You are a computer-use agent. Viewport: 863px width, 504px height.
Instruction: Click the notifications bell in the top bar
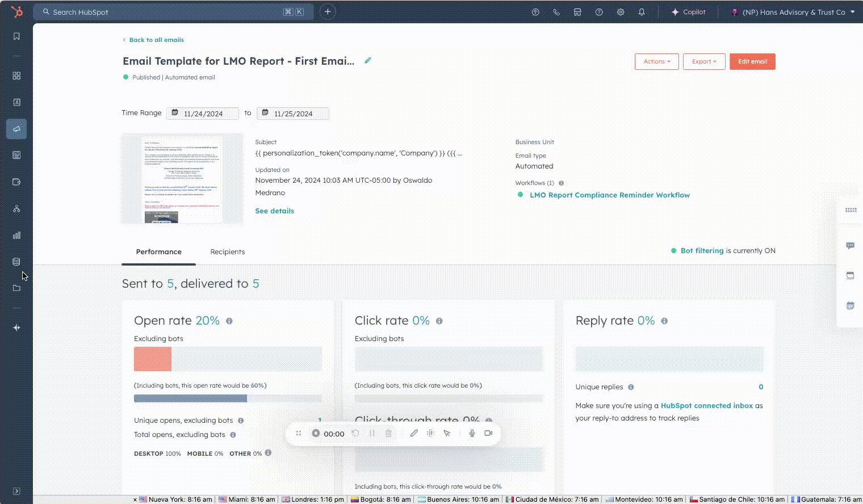(641, 11)
